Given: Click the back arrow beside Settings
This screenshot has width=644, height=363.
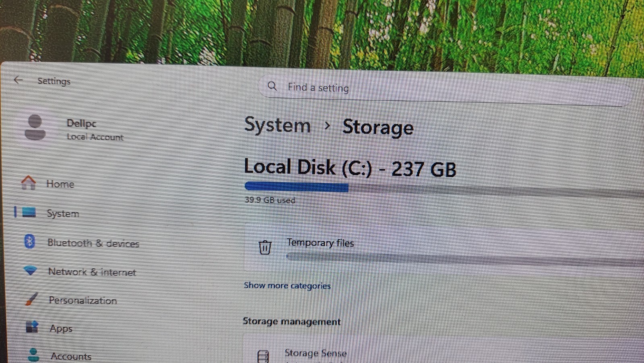Looking at the screenshot, I should point(18,80).
